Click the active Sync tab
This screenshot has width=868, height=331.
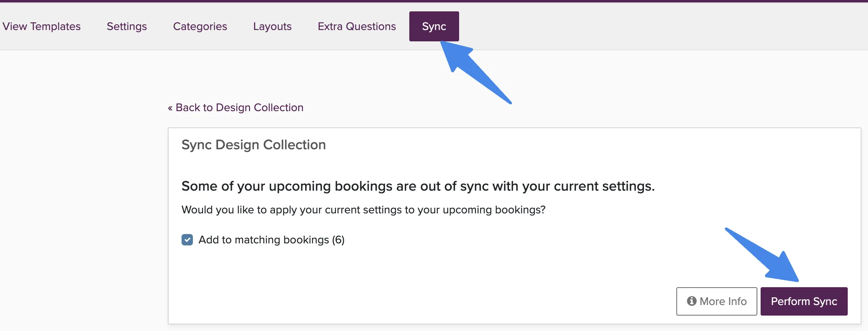(434, 26)
